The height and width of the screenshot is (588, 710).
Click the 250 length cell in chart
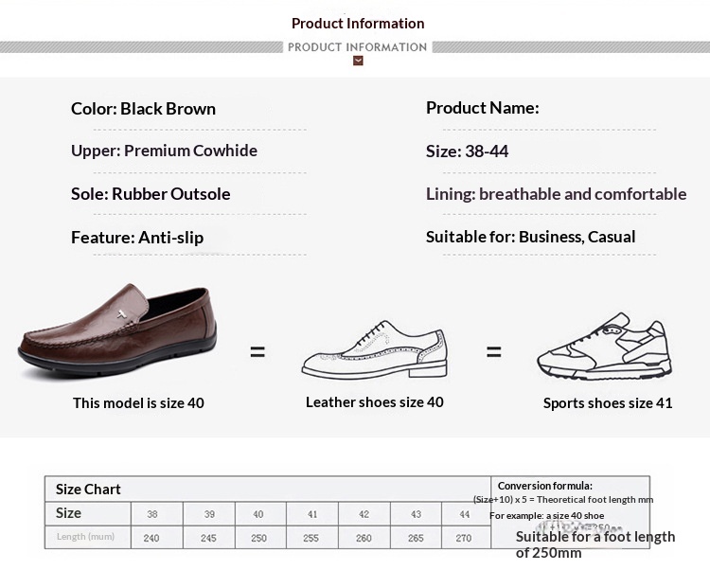click(259, 538)
